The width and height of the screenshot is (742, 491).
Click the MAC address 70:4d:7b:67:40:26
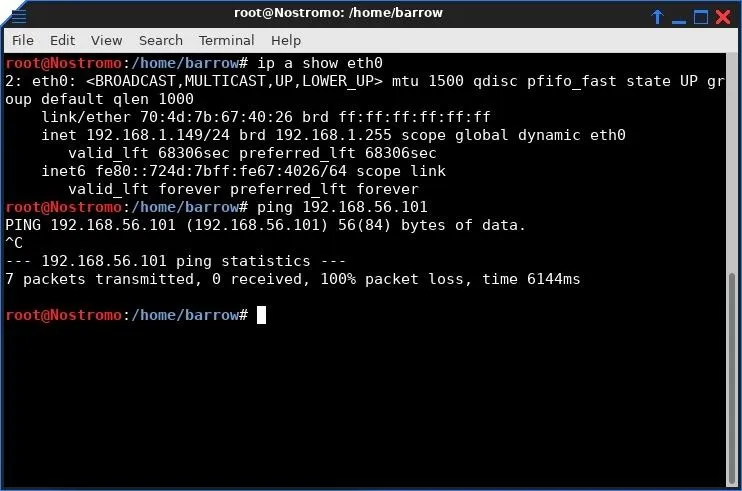point(216,117)
